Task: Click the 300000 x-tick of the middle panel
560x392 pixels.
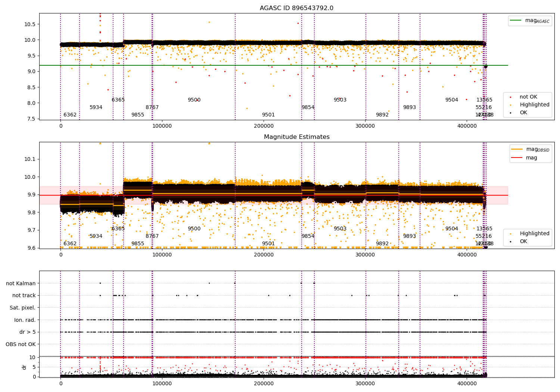Action: [365, 255]
